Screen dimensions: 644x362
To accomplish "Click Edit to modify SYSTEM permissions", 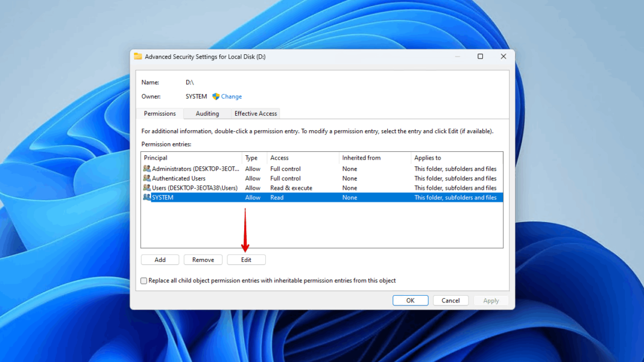I will tap(246, 259).
